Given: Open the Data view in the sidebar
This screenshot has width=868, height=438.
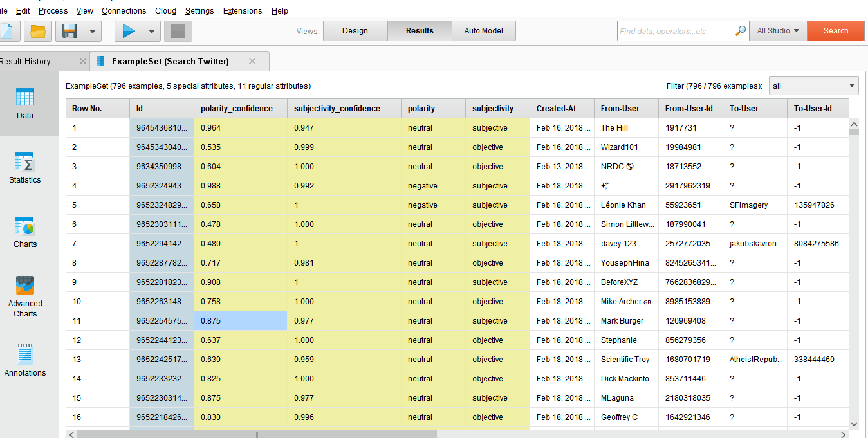Looking at the screenshot, I should click(25, 104).
